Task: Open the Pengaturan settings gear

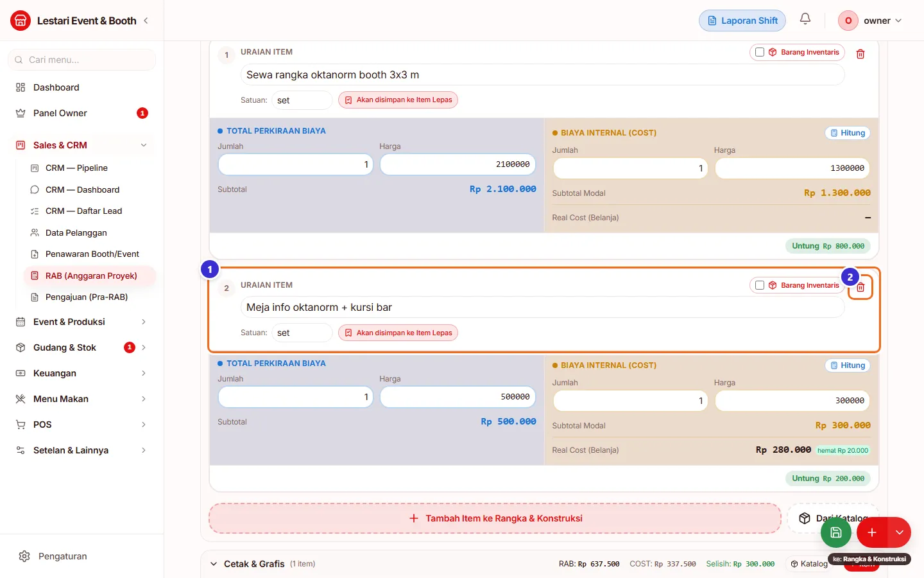Action: point(24,556)
